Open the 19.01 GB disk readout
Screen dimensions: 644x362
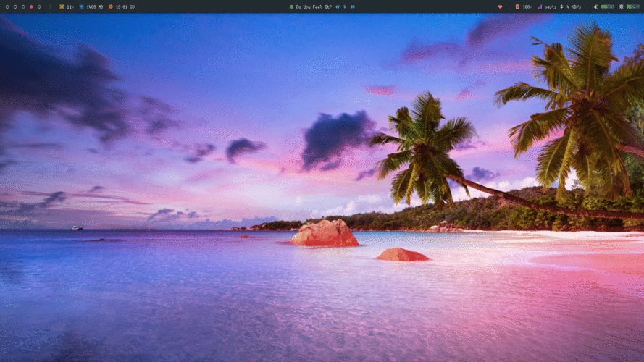[125, 7]
